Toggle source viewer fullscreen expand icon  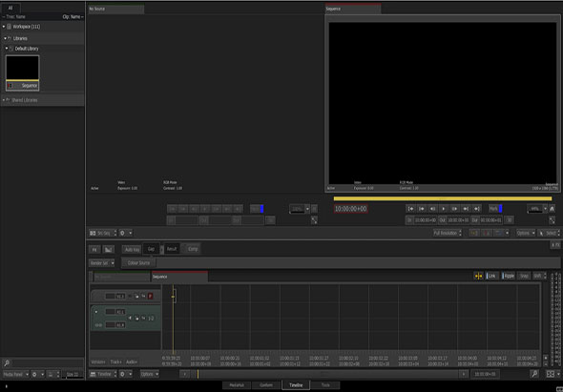314,220
